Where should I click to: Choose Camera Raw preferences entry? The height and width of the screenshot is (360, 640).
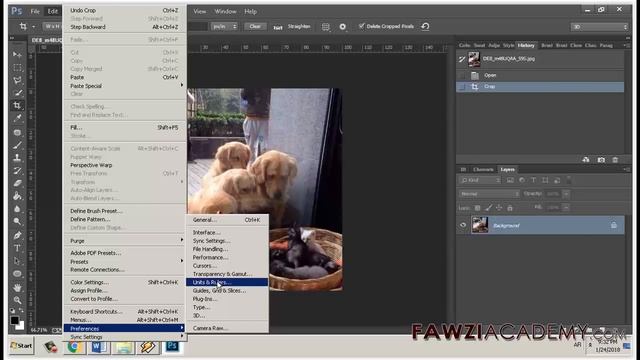227,328
